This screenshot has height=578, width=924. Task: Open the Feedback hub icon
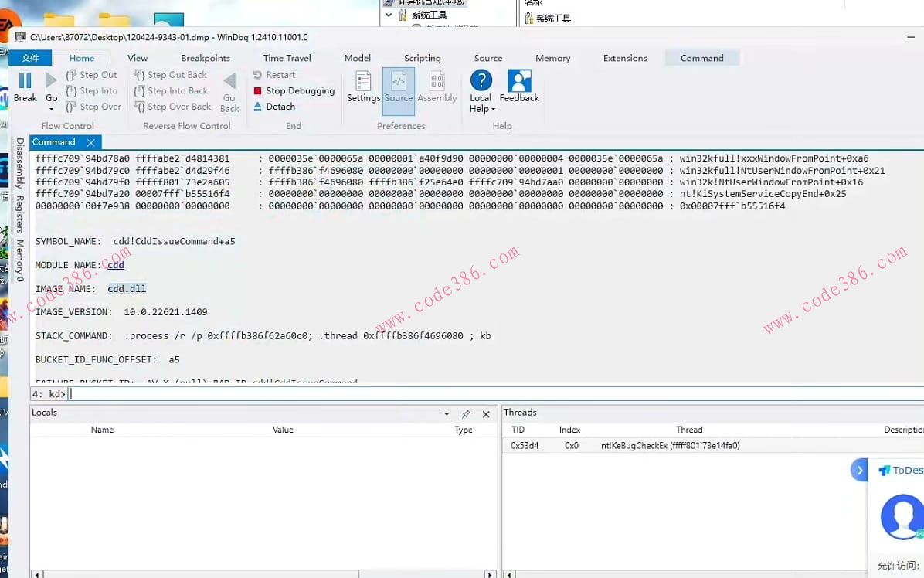point(519,80)
